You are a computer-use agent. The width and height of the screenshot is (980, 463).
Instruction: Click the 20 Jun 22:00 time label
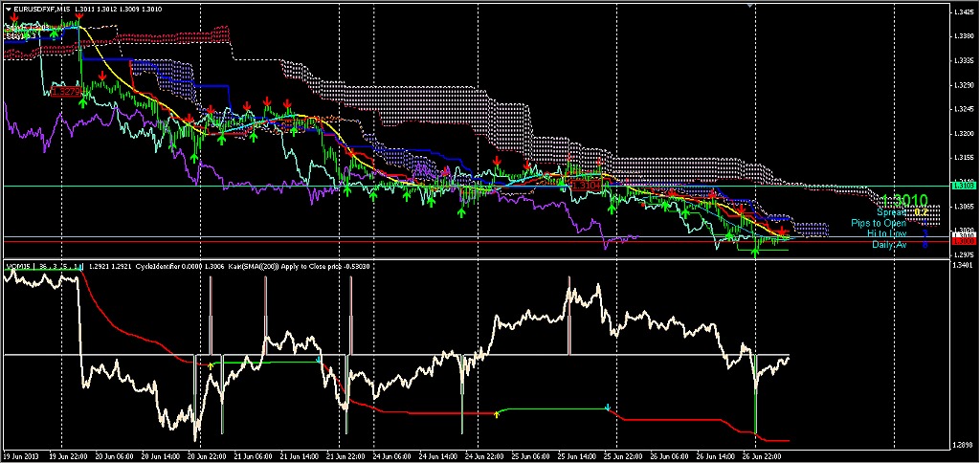tap(208, 456)
